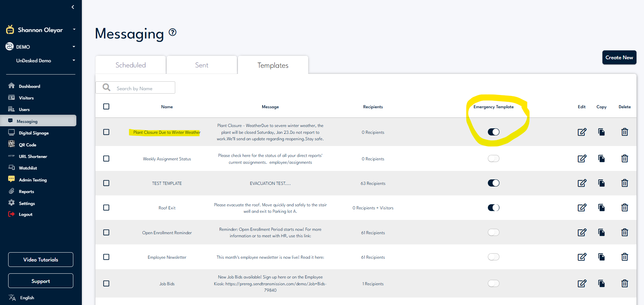Enable emergency toggle for Weekly Assignment Status
The height and width of the screenshot is (305, 644).
point(493,159)
